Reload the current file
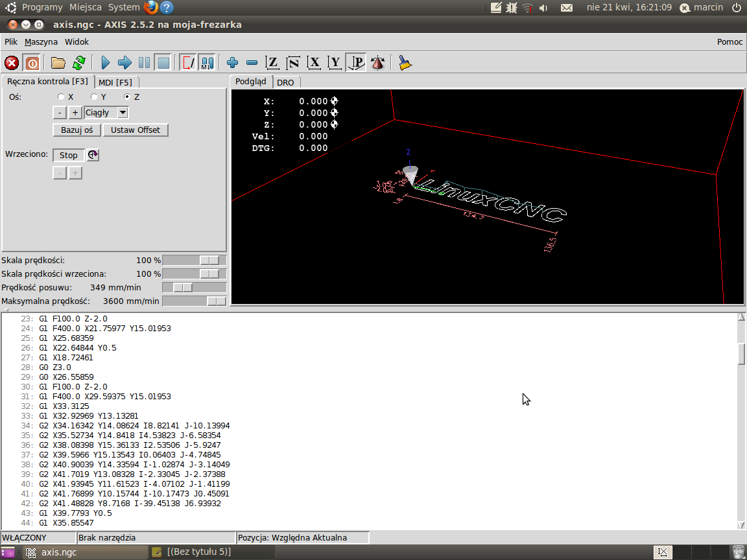 pos(79,63)
